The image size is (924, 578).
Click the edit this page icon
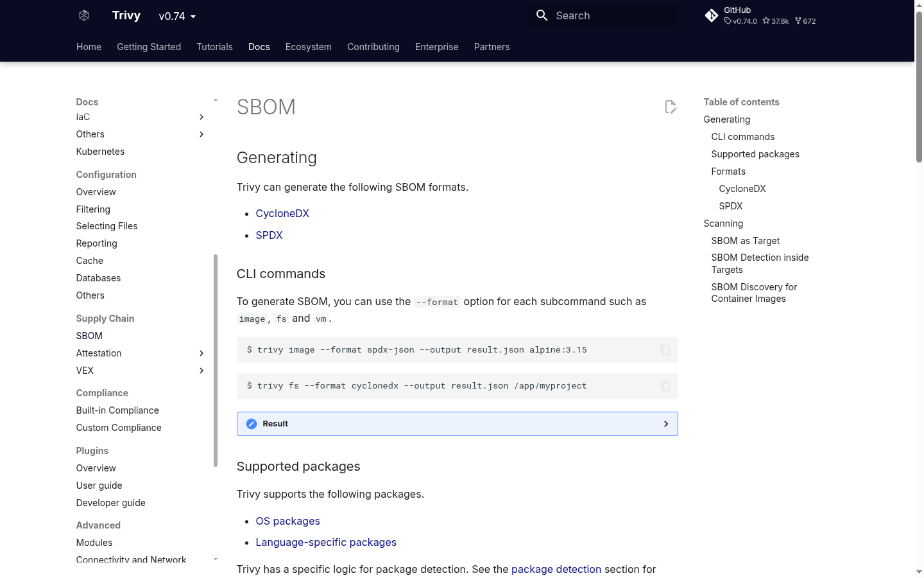tap(671, 107)
